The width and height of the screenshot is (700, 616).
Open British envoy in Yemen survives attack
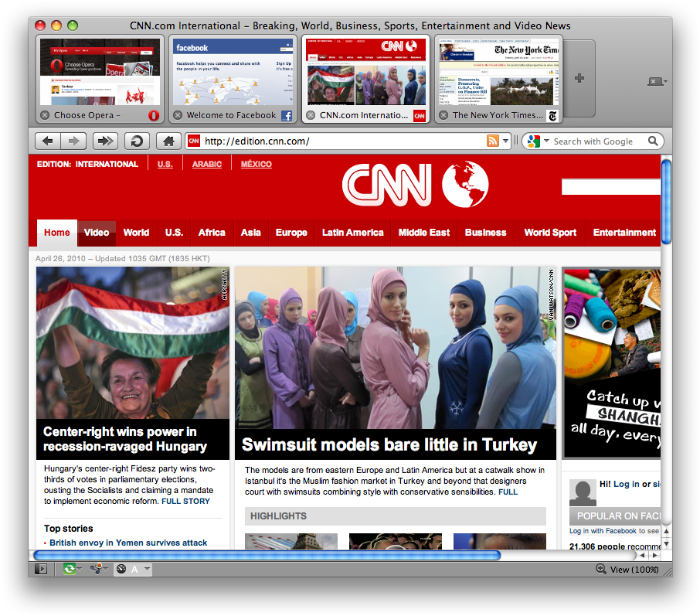(128, 543)
